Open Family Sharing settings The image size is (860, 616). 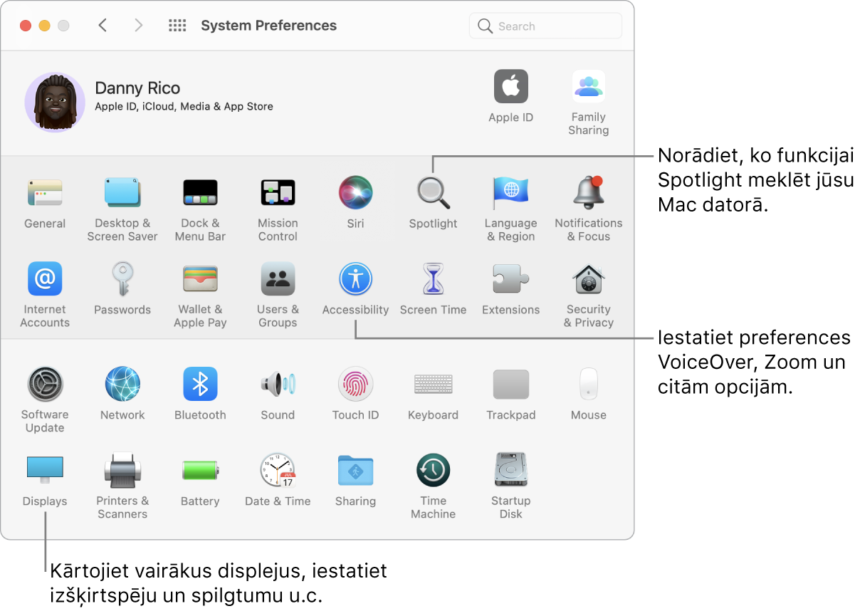coord(588,85)
